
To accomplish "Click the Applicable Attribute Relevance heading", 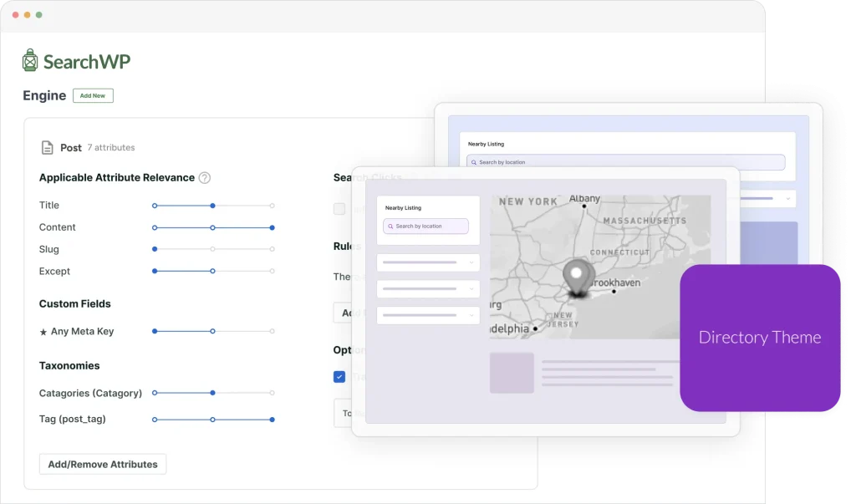I will tap(117, 177).
